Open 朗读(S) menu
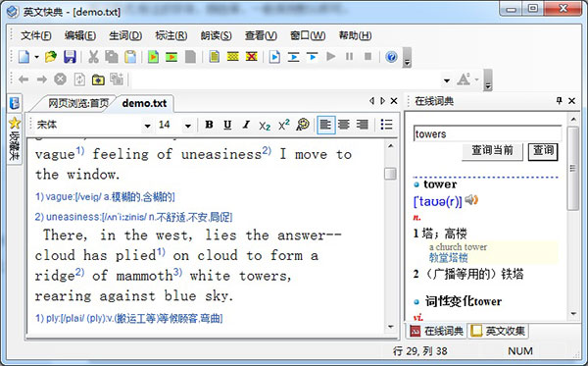The image size is (588, 366). click(x=217, y=35)
